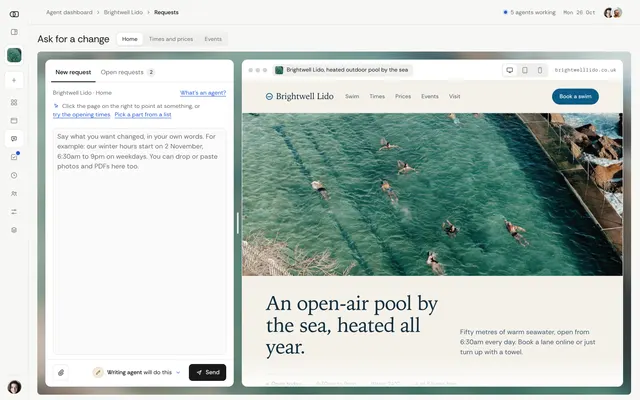
Task: Click the team avatars in top bar
Action: tap(613, 13)
